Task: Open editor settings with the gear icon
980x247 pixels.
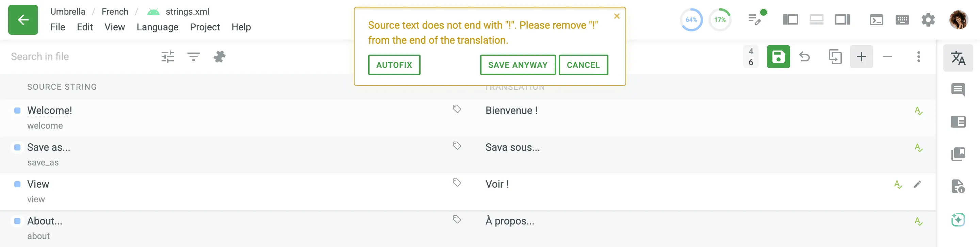Action: [x=928, y=19]
